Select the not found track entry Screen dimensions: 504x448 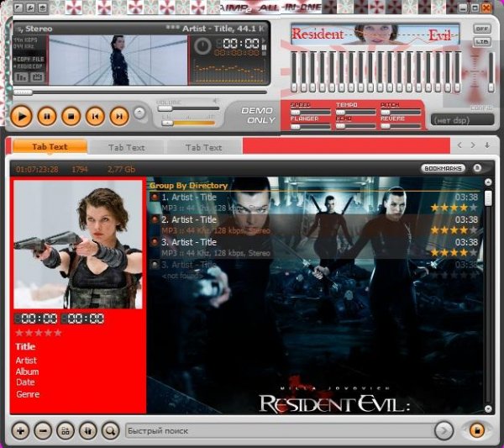click(315, 270)
